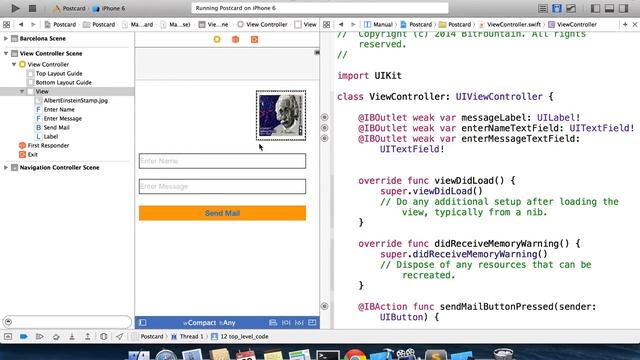Click the Enter Name text field on canvas

click(x=222, y=161)
